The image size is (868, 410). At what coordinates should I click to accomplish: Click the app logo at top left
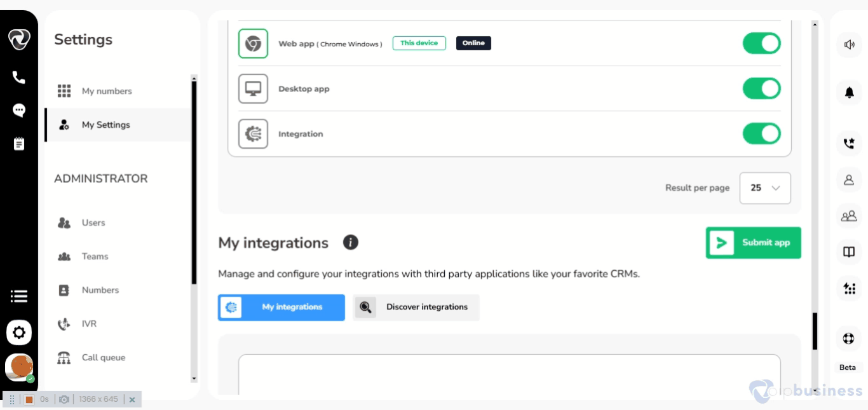(x=19, y=39)
